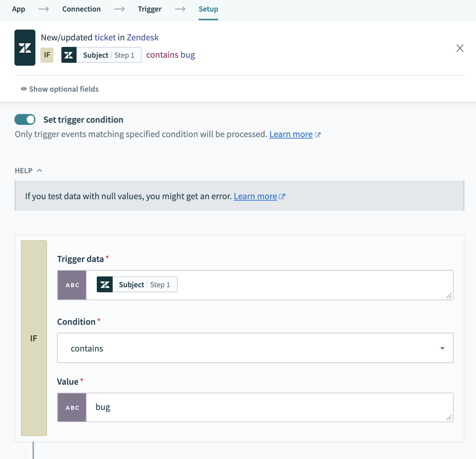Go back to the Trigger step

coord(150,9)
